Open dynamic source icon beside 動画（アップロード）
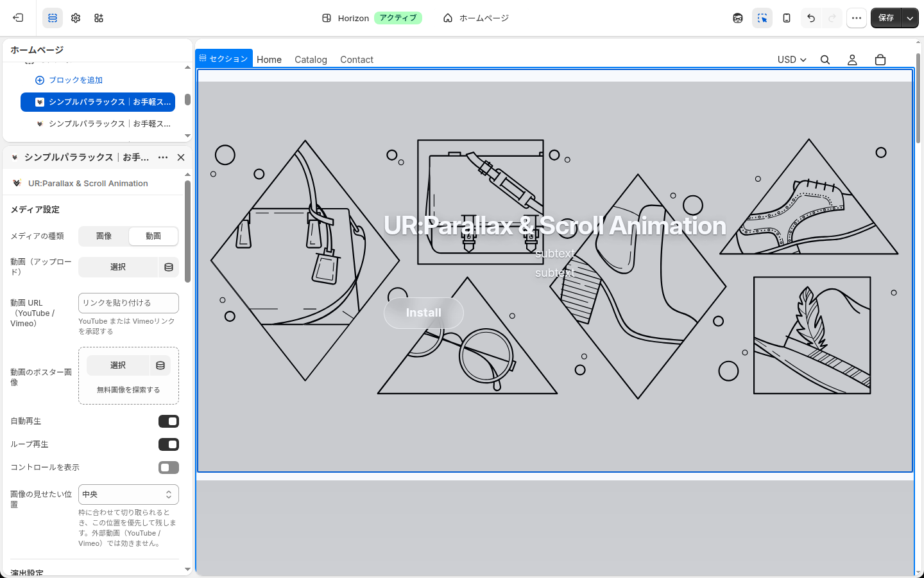 (169, 267)
